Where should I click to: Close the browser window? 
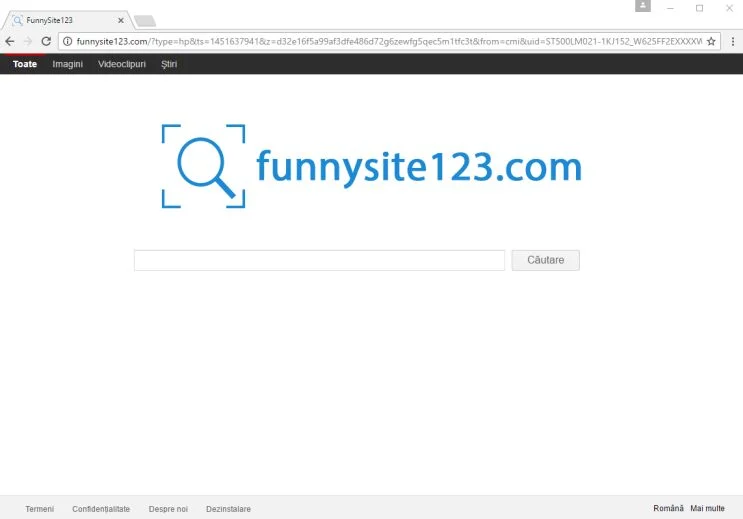(x=729, y=8)
